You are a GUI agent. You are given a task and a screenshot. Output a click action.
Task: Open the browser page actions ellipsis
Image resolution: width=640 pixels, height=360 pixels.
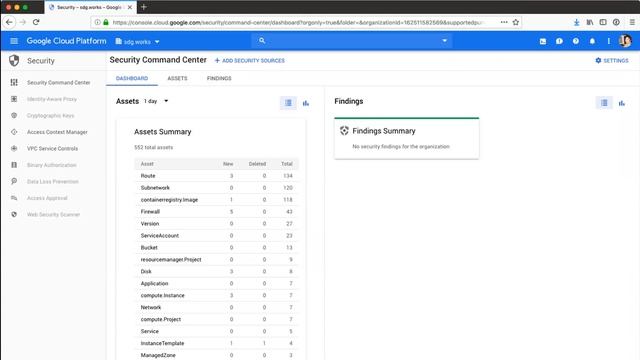pyautogui.click(x=504, y=22)
